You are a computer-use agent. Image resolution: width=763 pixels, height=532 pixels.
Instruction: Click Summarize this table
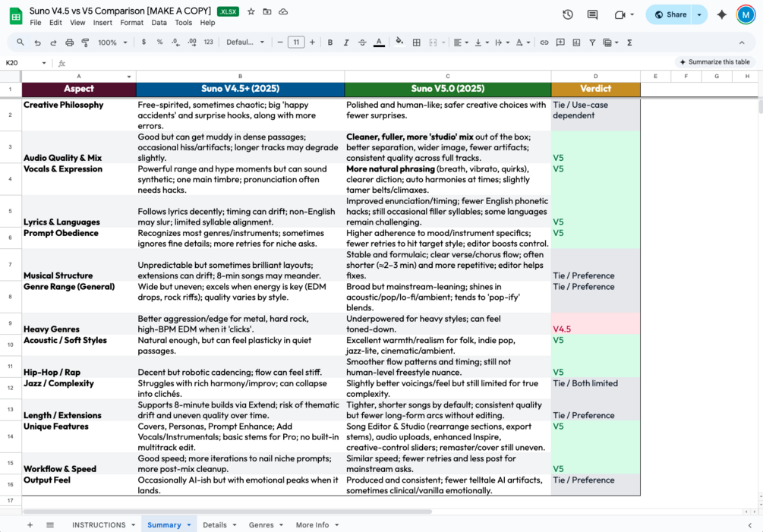[x=714, y=61]
